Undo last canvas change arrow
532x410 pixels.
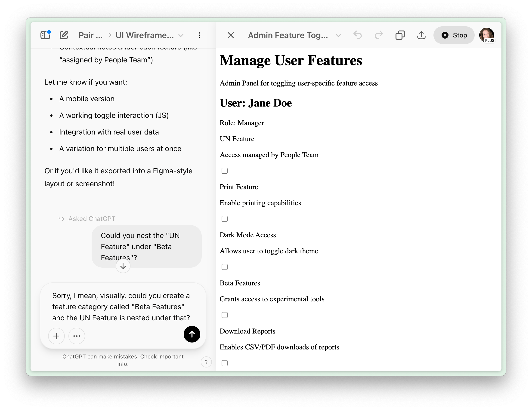click(358, 35)
